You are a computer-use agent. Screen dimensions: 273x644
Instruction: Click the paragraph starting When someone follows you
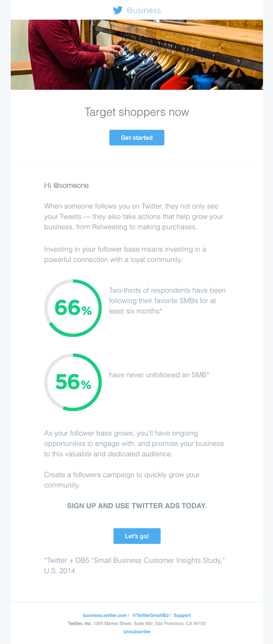coord(134,216)
